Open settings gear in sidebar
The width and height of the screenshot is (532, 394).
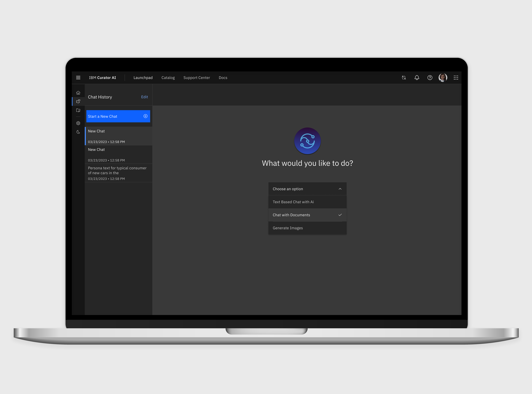click(78, 123)
